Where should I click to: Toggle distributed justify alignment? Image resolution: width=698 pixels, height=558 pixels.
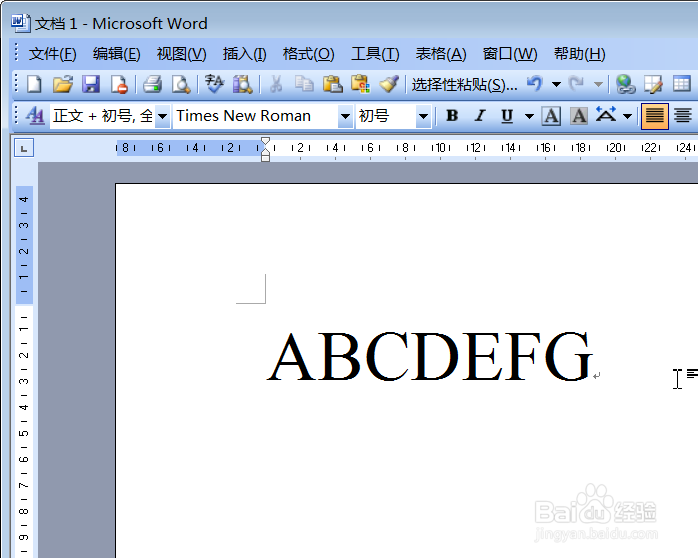(654, 116)
